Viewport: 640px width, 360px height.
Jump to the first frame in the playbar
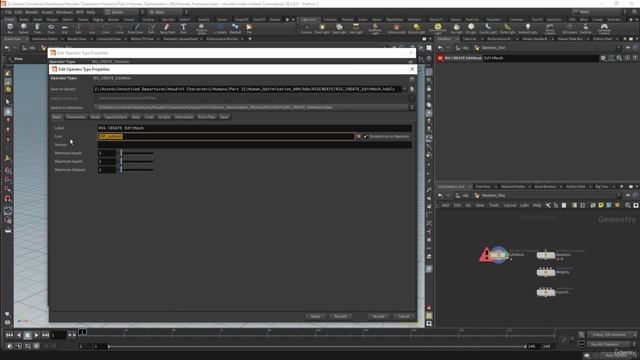9,335
